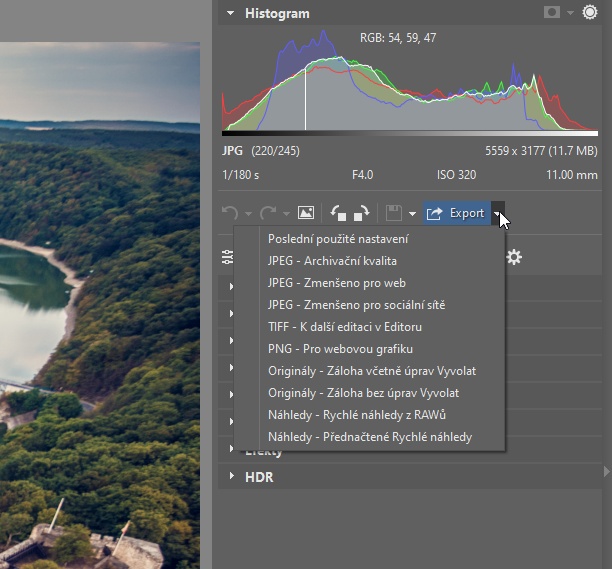612x569 pixels.
Task: Open the Redo history dropdown arrow
Action: click(x=286, y=214)
